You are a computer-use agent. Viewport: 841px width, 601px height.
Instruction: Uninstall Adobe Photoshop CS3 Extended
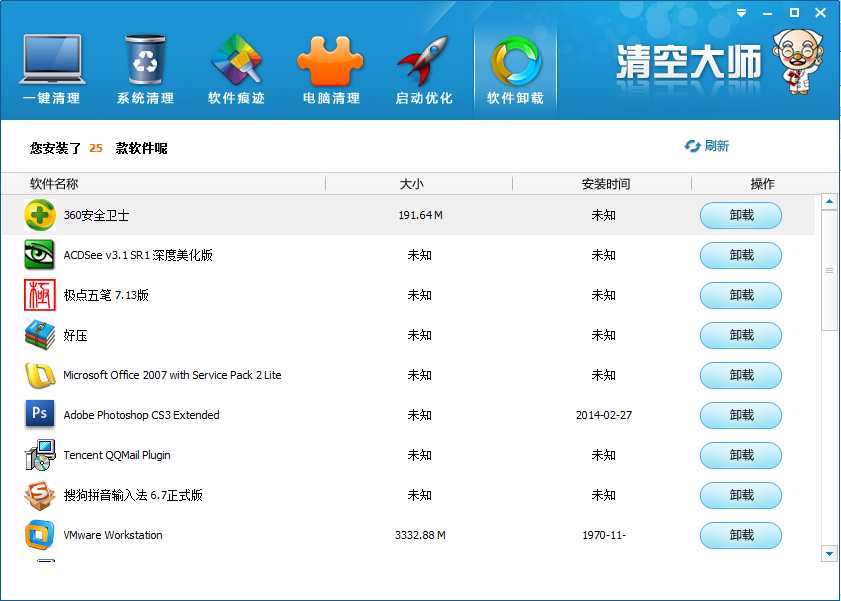[x=740, y=415]
